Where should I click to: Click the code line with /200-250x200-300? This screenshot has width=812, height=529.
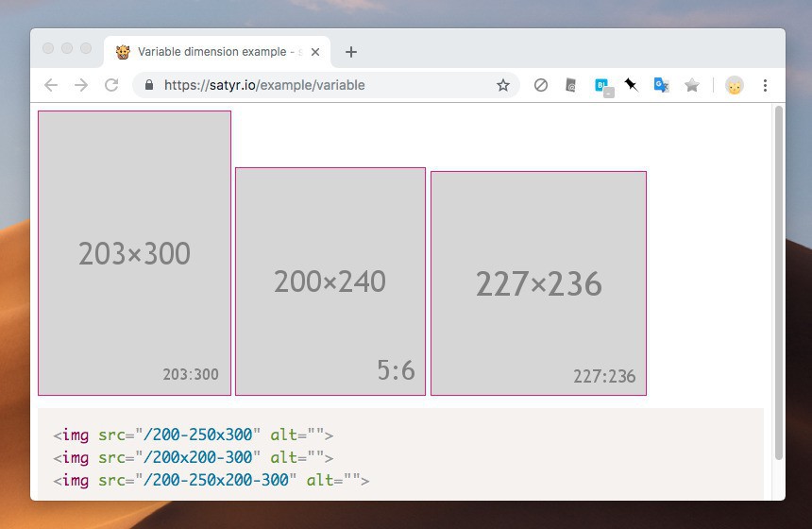pos(211,480)
